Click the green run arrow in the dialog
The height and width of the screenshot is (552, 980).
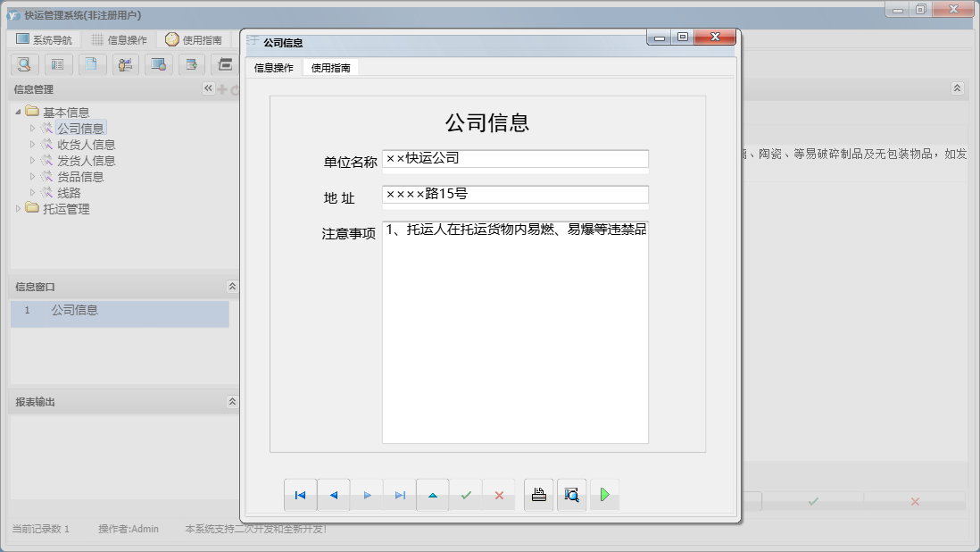pos(605,494)
